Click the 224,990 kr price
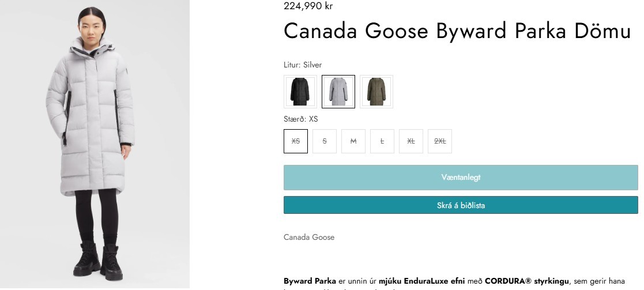644x290 pixels. coord(308,6)
